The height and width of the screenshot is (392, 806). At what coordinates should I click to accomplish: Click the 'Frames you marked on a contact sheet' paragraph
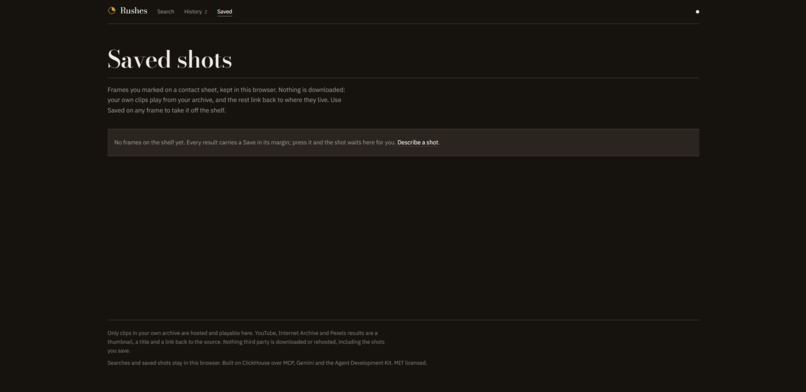(x=226, y=100)
